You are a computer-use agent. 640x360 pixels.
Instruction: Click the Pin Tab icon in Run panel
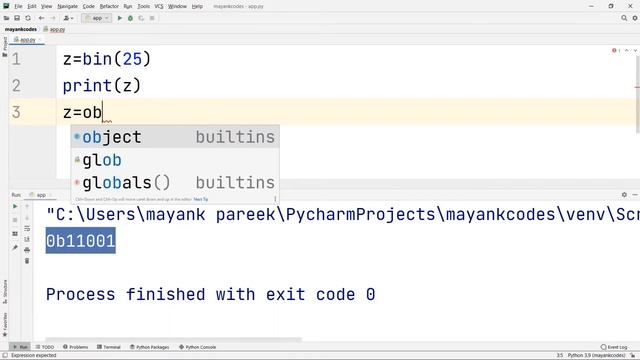(x=15, y=248)
